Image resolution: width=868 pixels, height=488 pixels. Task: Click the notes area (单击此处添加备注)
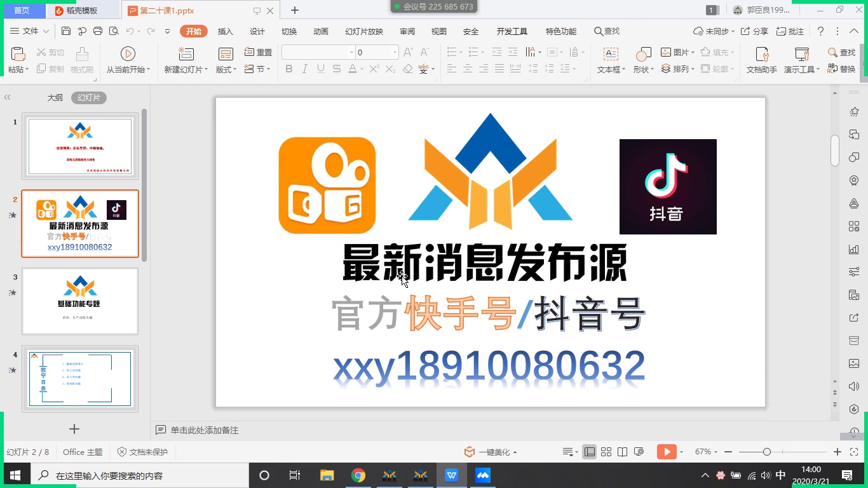click(205, 430)
